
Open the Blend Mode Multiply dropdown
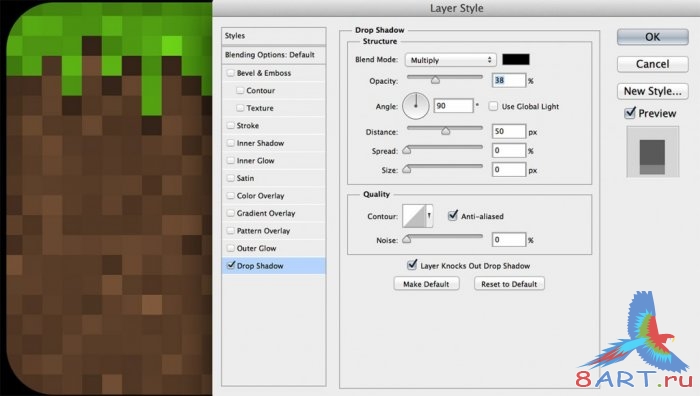[450, 60]
